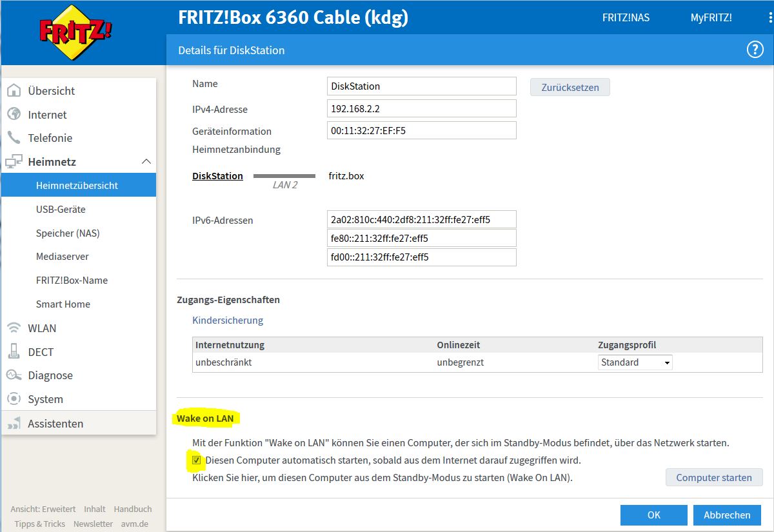Click the Ansicht: Erweitert footer link
Screen dimensions: 774x532
coord(43,509)
